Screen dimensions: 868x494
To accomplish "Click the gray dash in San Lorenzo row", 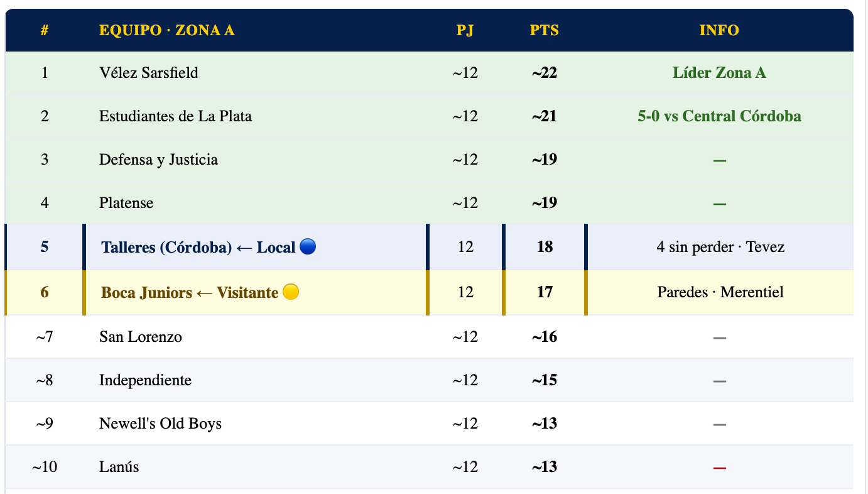I will (x=719, y=338).
